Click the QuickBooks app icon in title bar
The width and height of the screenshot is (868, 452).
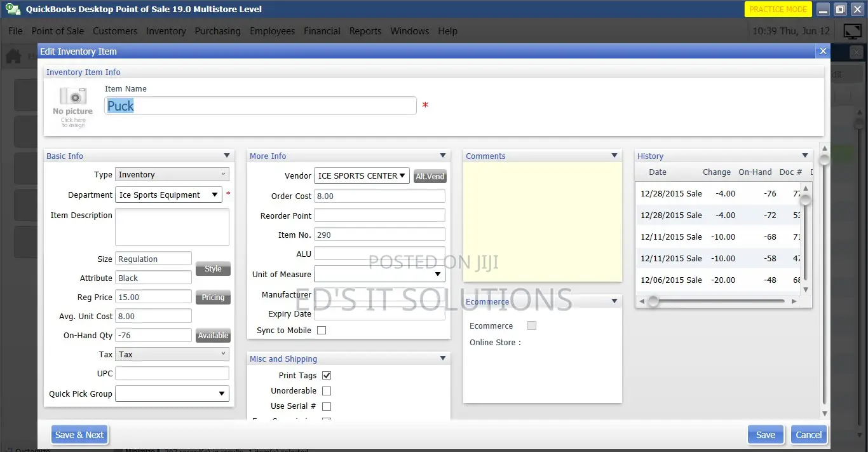coord(13,10)
